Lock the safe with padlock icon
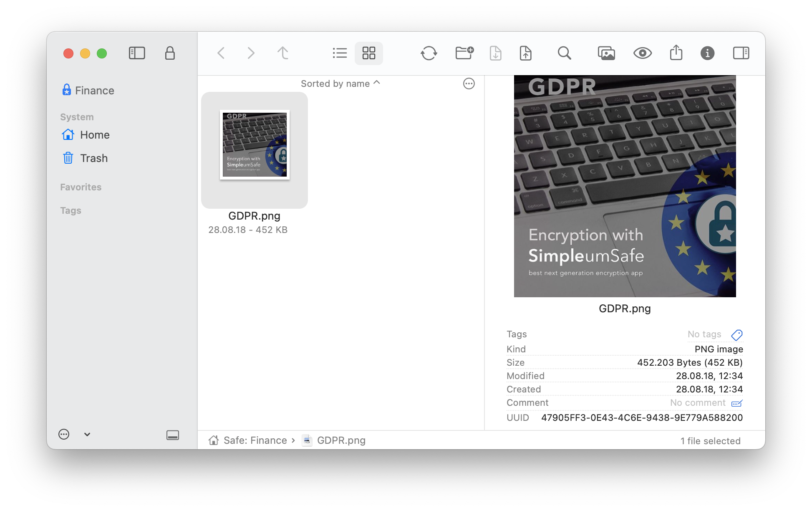 [170, 53]
